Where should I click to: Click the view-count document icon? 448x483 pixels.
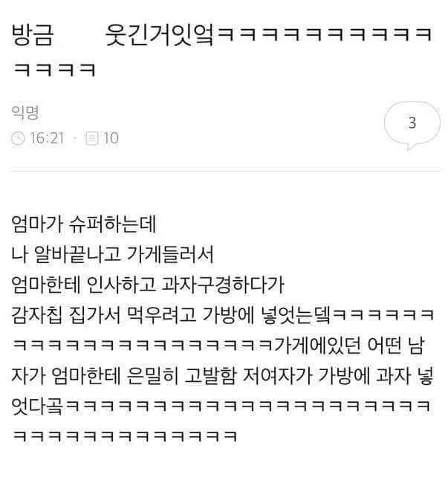tap(92, 139)
